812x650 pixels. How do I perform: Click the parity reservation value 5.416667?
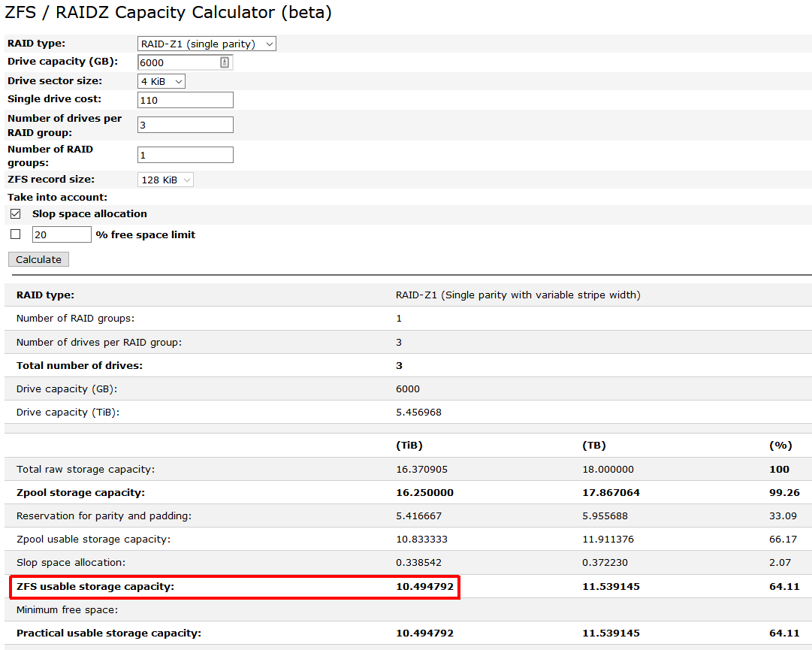click(418, 515)
